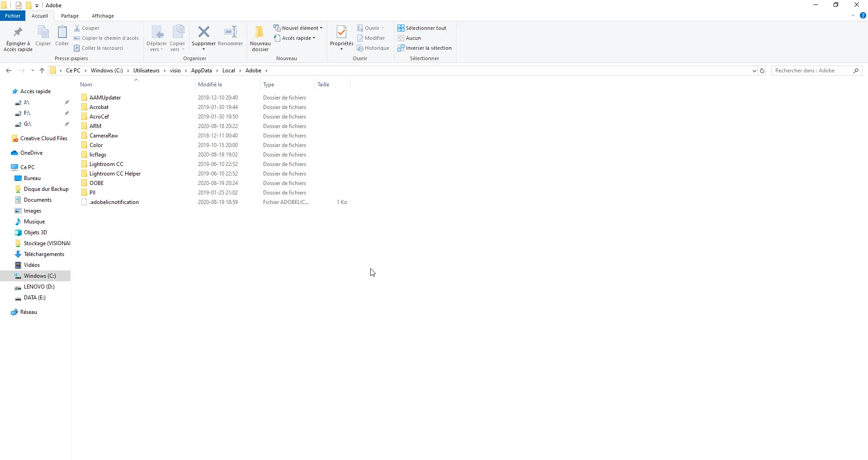Click Utilisateurs in the breadcrumb

point(146,71)
